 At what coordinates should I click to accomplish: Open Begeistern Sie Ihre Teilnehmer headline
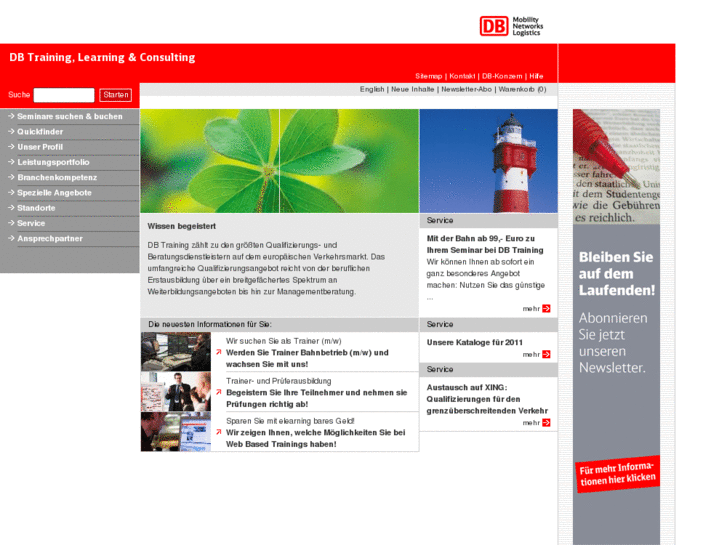tap(316, 398)
